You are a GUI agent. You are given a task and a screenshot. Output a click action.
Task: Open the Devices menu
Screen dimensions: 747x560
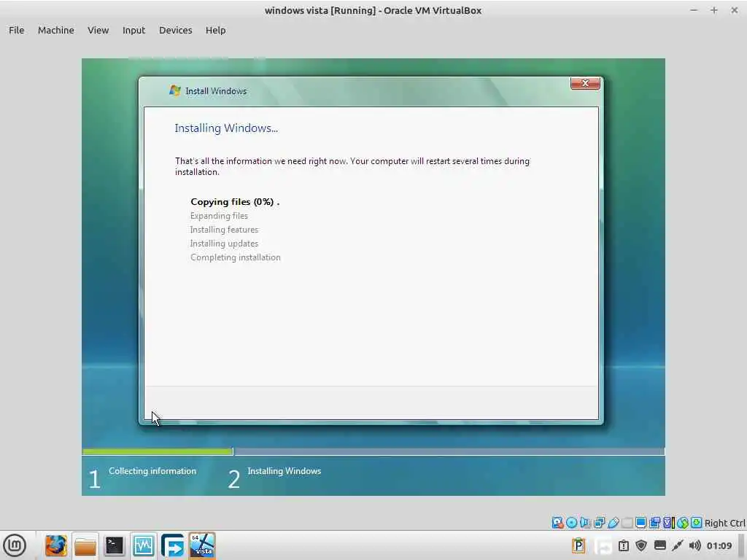175,30
